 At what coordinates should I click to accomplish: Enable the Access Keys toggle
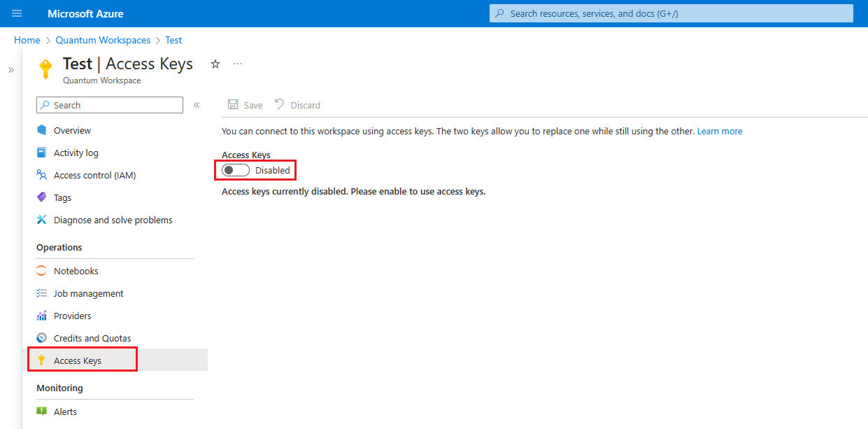[x=235, y=169]
